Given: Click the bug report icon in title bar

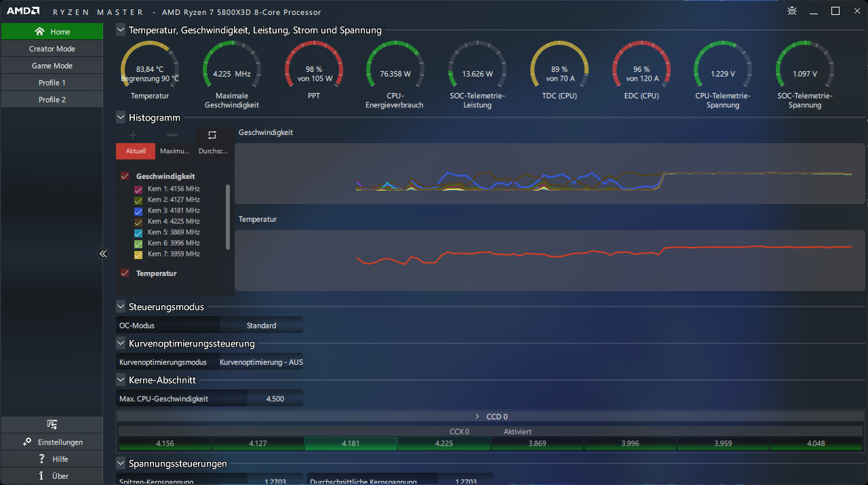Looking at the screenshot, I should pyautogui.click(x=792, y=11).
